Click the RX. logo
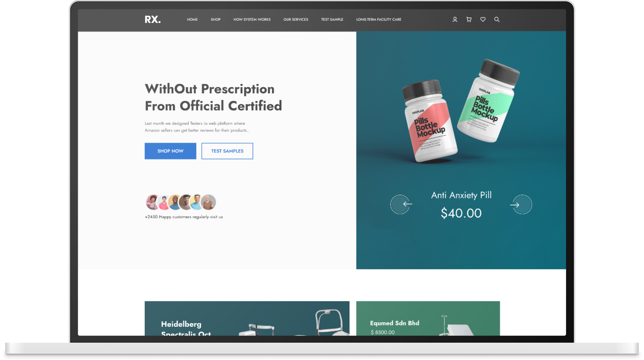The width and height of the screenshot is (644, 360). tap(153, 19)
